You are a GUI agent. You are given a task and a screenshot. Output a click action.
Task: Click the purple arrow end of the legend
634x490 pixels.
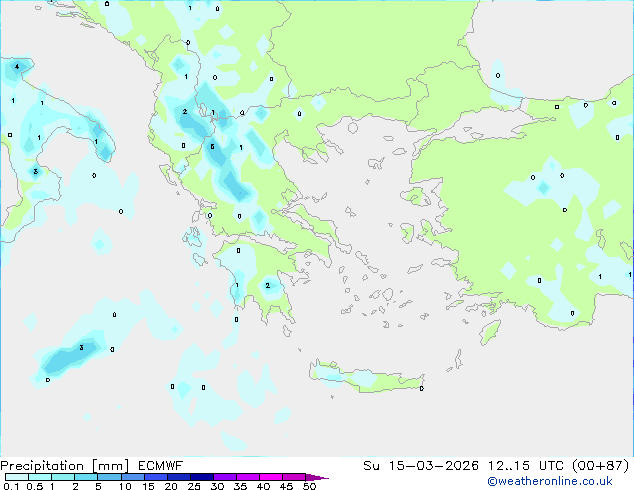[x=317, y=477]
